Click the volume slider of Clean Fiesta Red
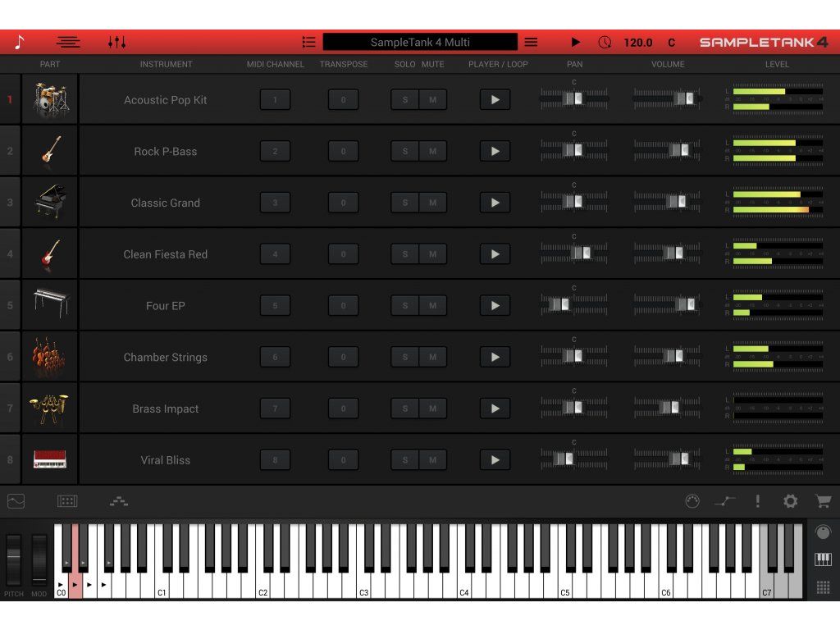 [667, 253]
